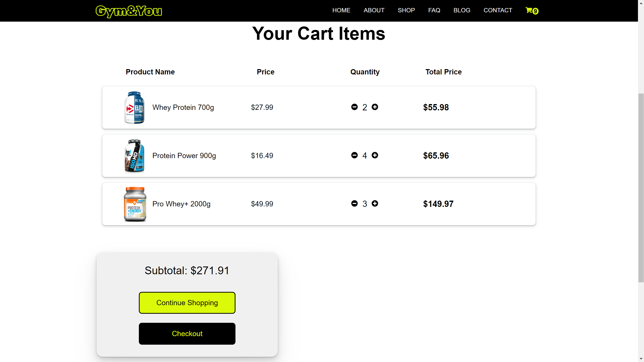Viewport: 644px width, 362px height.
Task: Decrease Protein Power 900g quantity with minus icon
Action: (x=354, y=155)
